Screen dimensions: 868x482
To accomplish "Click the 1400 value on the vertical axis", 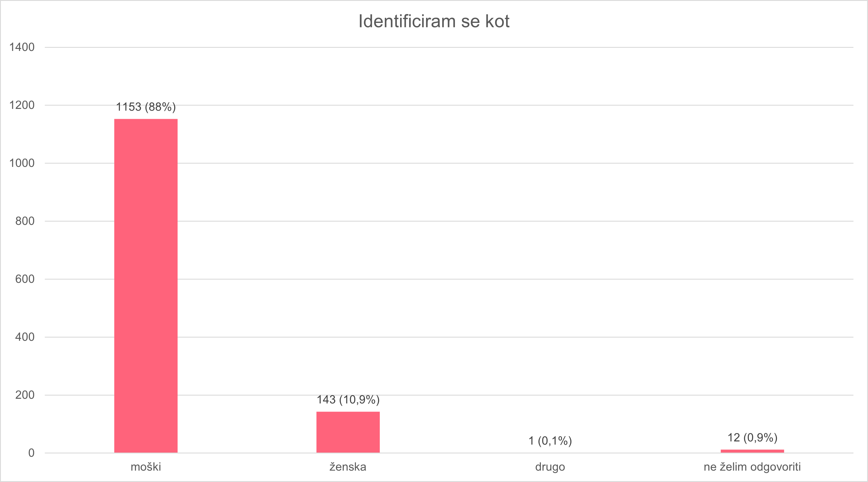I will (x=22, y=47).
